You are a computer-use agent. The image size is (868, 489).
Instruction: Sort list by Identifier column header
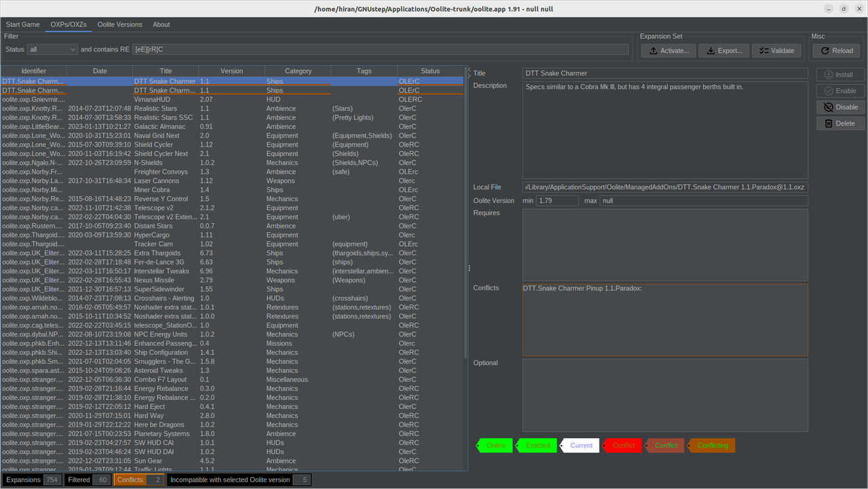[34, 71]
